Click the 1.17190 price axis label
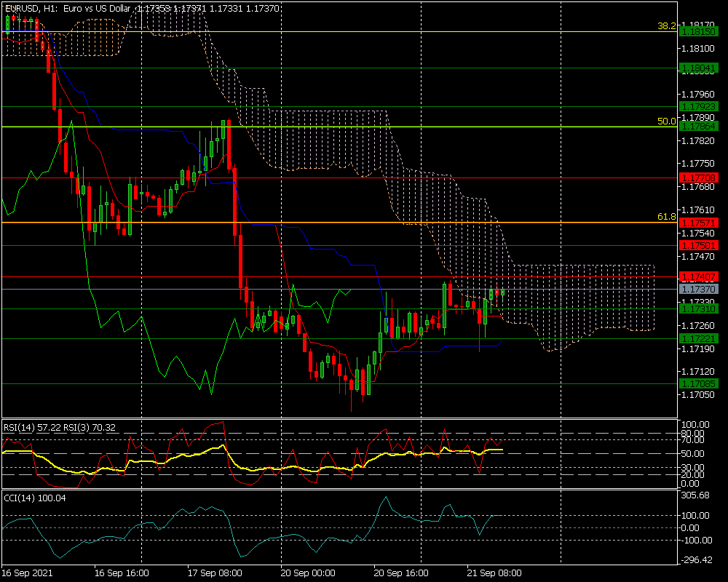 pos(698,348)
